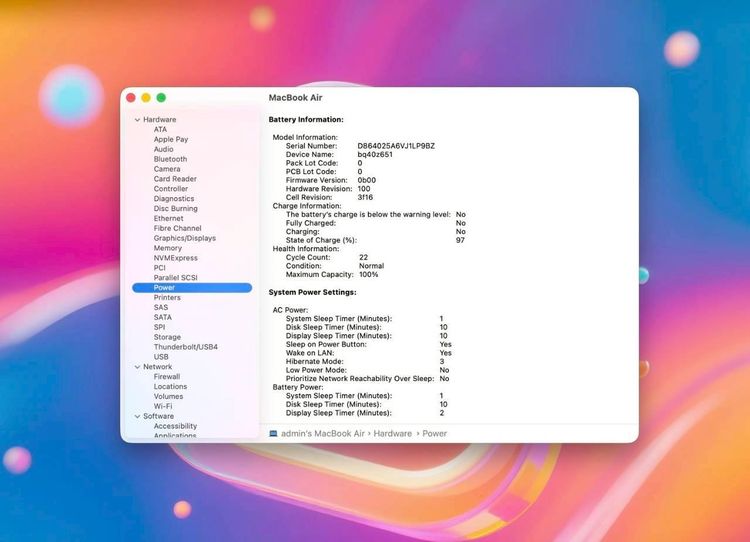Image resolution: width=750 pixels, height=542 pixels.
Task: Click the Fully Charged label
Action: (x=311, y=223)
